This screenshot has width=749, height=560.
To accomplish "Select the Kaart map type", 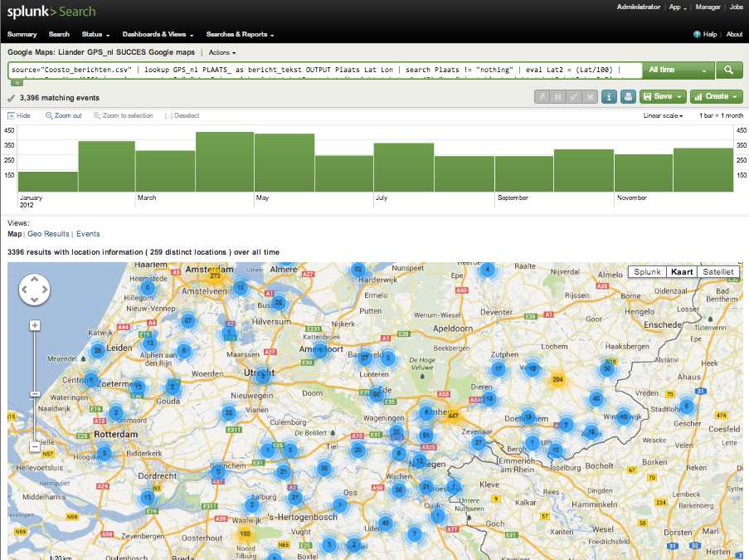I will (682, 272).
